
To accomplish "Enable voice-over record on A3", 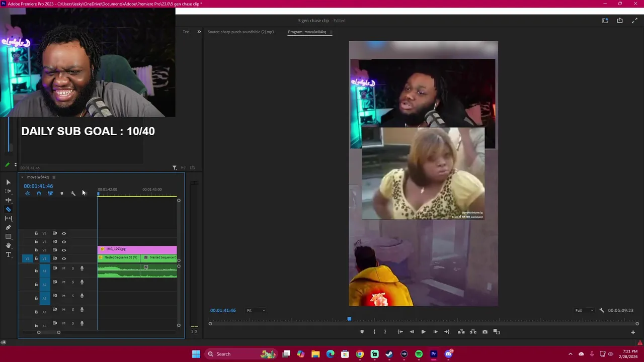I will pyautogui.click(x=82, y=296).
